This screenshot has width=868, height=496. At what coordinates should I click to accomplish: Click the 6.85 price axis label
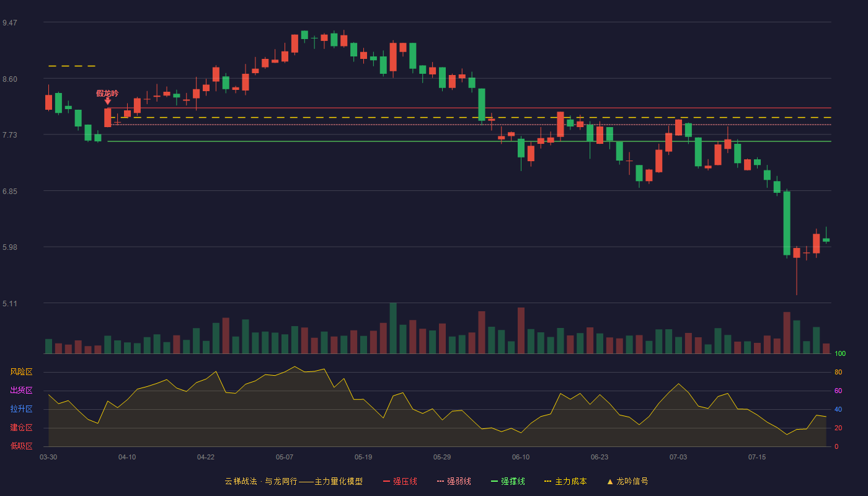10,192
